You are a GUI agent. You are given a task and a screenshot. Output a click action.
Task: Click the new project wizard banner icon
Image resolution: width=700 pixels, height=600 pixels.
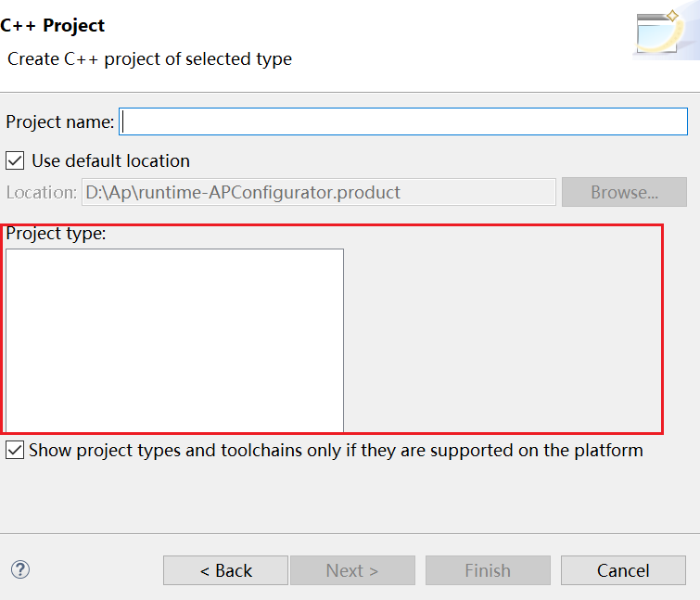662,32
